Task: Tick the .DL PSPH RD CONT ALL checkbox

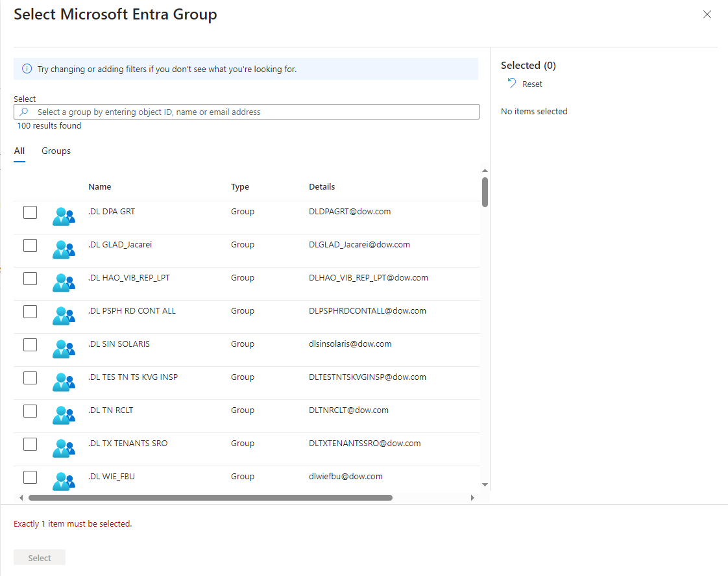Action: click(30, 312)
